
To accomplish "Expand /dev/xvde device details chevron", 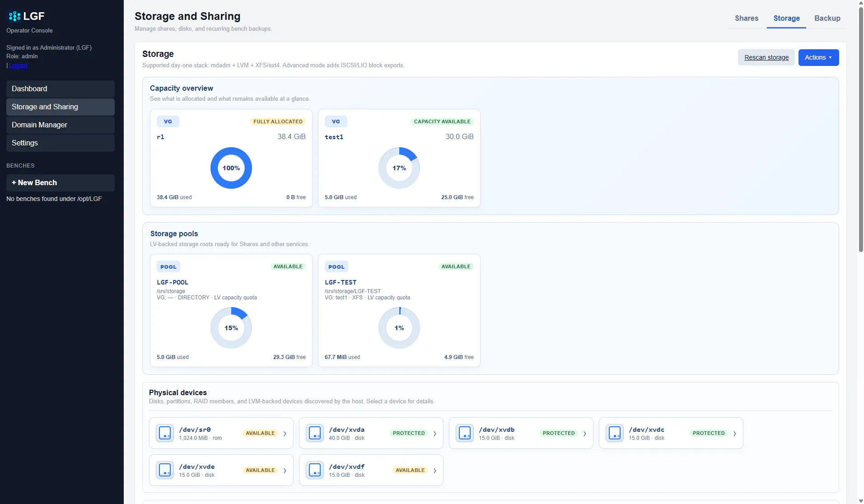I will pos(285,471).
